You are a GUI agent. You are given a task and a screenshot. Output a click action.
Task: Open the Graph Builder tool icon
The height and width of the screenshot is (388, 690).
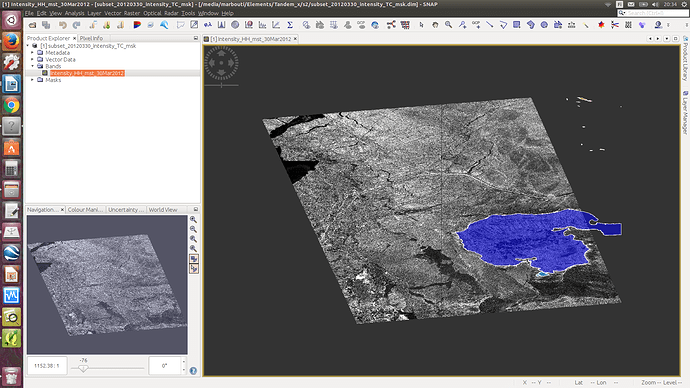pos(391,25)
